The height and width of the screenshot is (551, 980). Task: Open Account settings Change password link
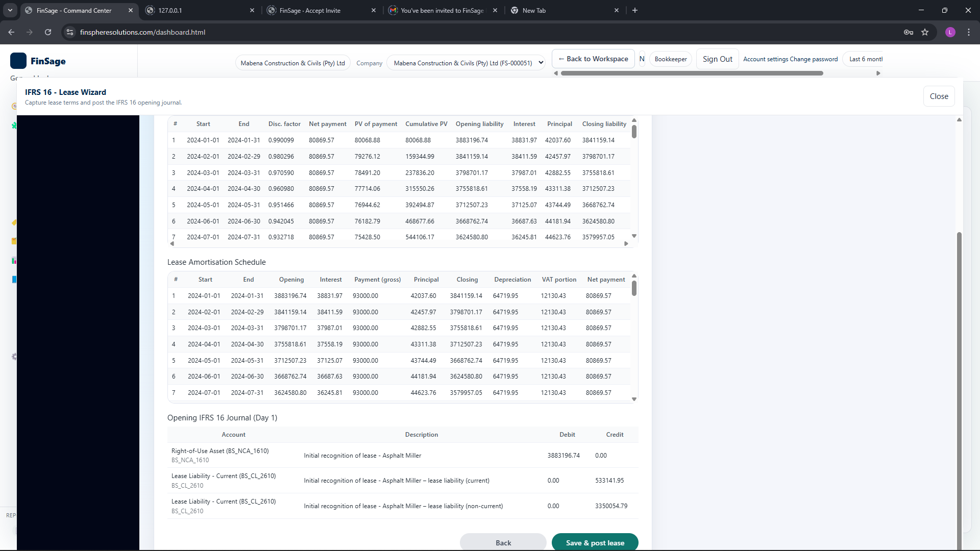point(790,59)
